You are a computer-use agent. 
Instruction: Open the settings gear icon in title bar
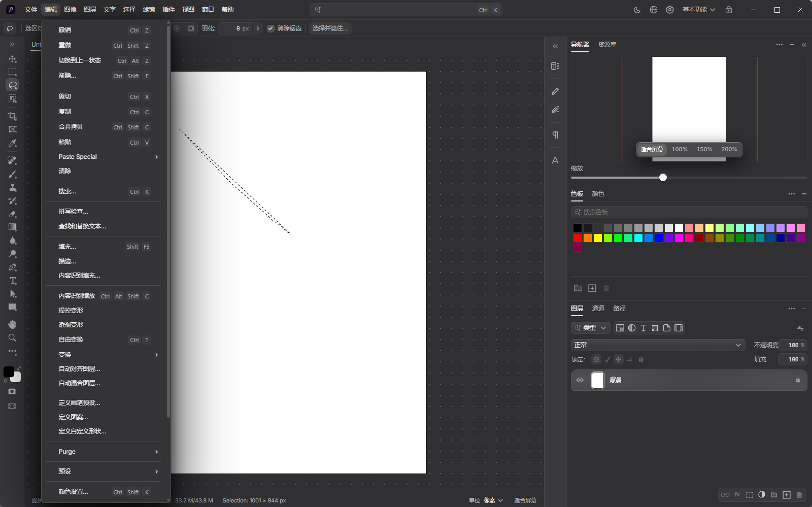coord(670,10)
